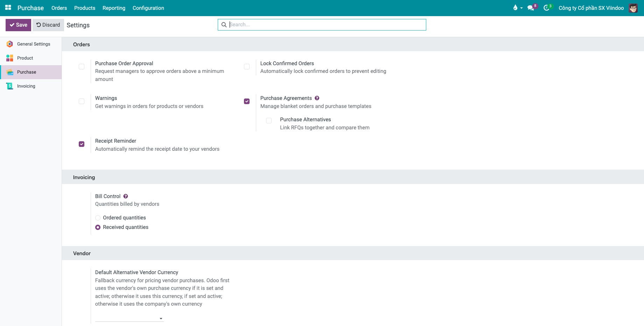Screen dimensions: 644x326
Task: Select the Received quantities radio option
Action: click(98, 227)
